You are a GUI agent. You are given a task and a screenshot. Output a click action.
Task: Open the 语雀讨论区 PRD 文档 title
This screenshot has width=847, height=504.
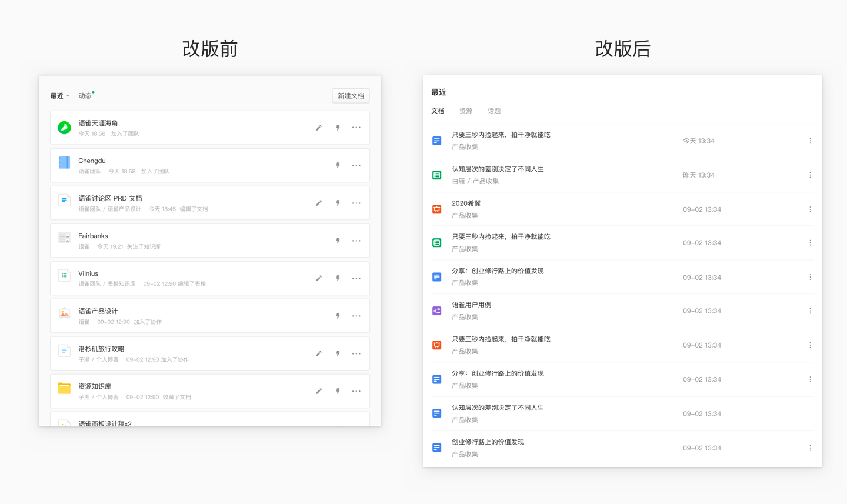110,198
